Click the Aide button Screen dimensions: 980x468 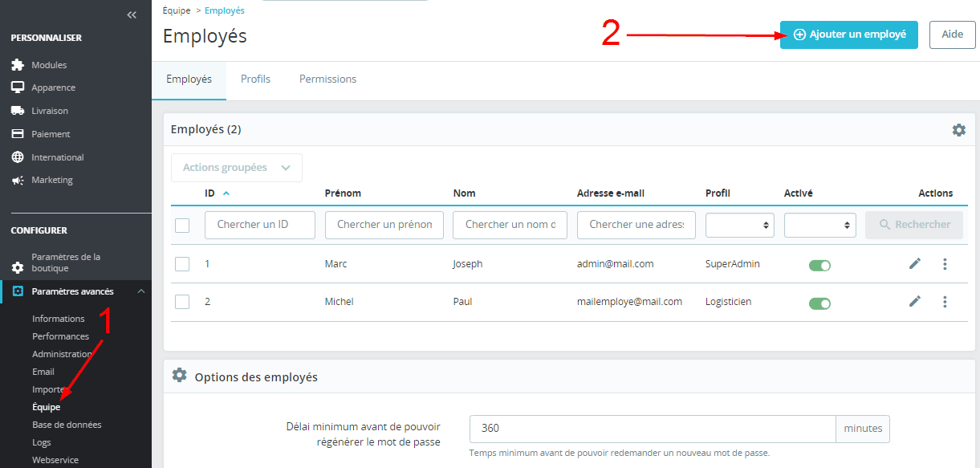[x=952, y=35]
